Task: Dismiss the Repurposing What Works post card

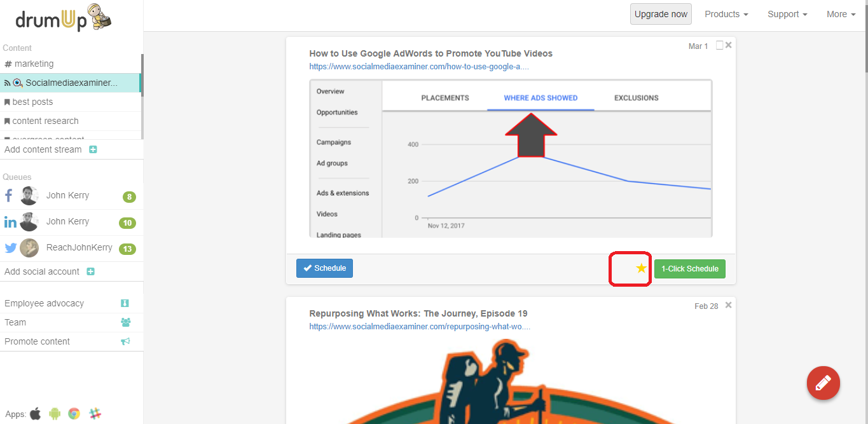Action: tap(729, 305)
